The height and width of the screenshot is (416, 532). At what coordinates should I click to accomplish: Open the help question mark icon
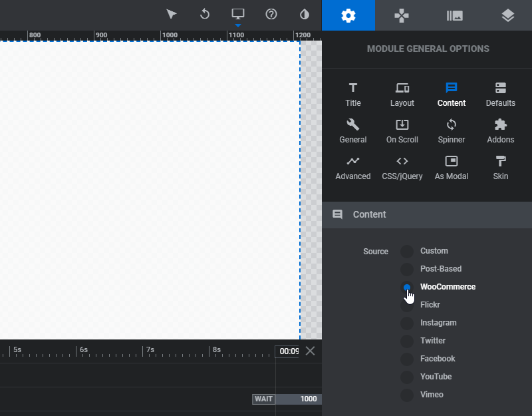click(x=271, y=14)
